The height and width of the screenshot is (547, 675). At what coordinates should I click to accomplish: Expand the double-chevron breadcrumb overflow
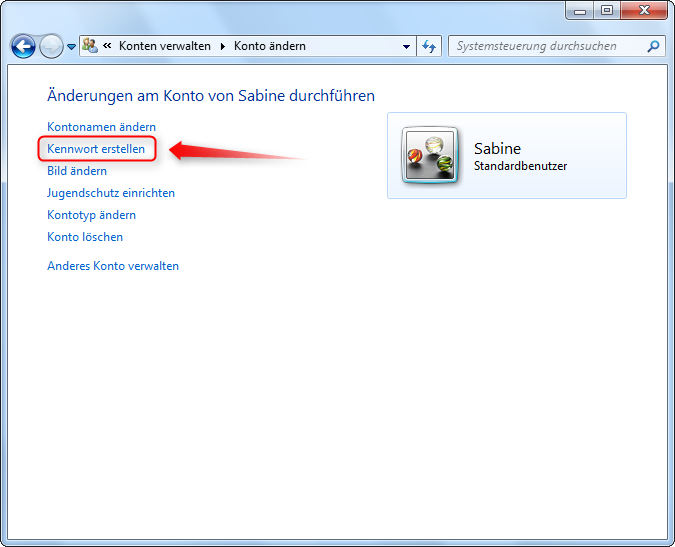point(107,46)
